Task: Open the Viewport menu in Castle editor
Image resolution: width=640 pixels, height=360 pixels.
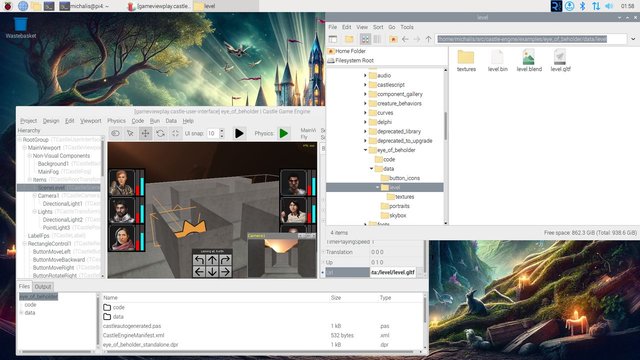Action: pos(91,121)
